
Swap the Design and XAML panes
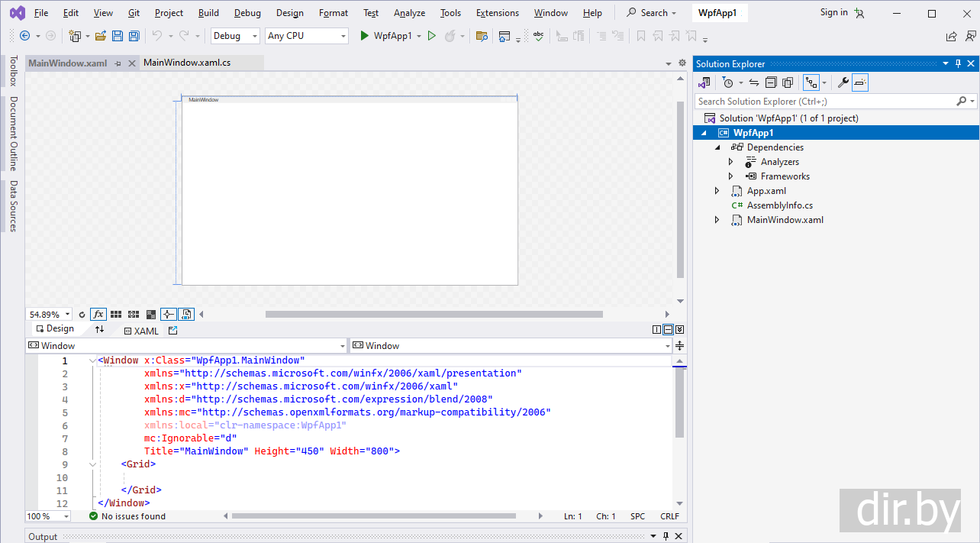tap(100, 329)
